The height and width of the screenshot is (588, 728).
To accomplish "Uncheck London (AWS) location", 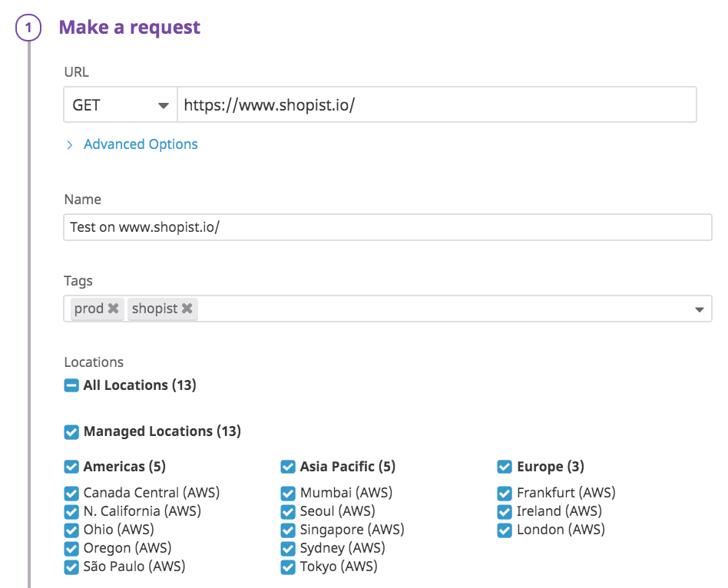I will coord(505,530).
